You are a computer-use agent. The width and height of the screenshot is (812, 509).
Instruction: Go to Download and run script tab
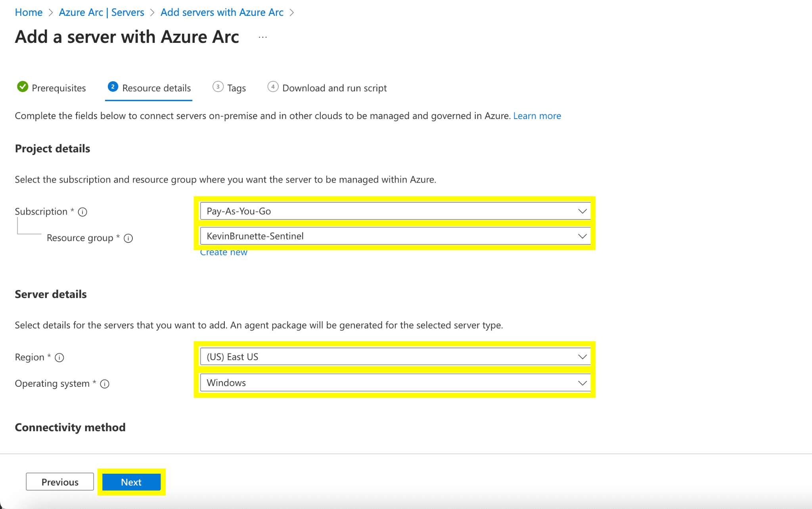point(334,88)
